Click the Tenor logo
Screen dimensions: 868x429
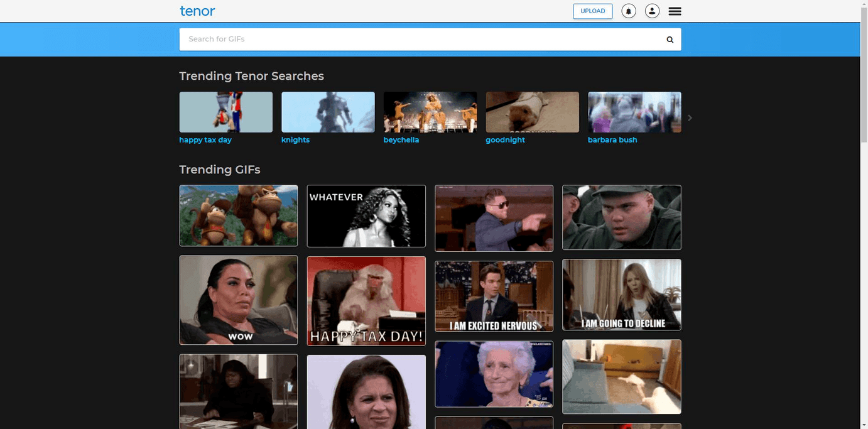pos(197,11)
